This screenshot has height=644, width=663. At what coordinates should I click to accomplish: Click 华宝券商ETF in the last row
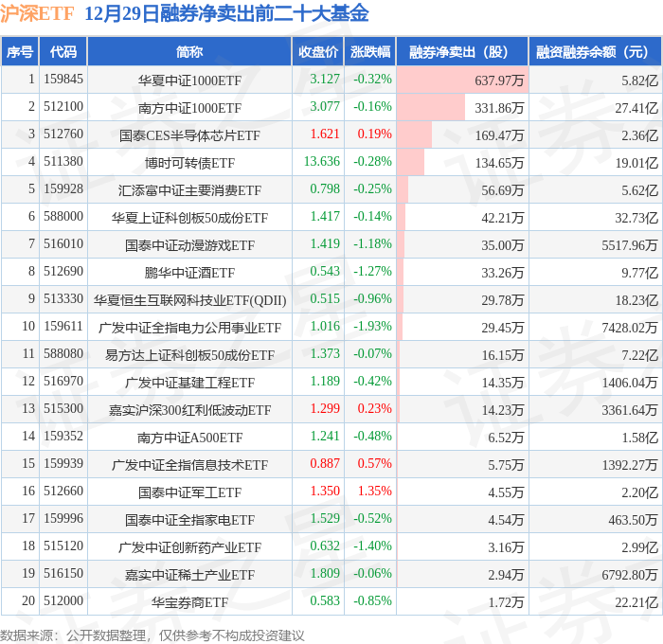pos(189,602)
